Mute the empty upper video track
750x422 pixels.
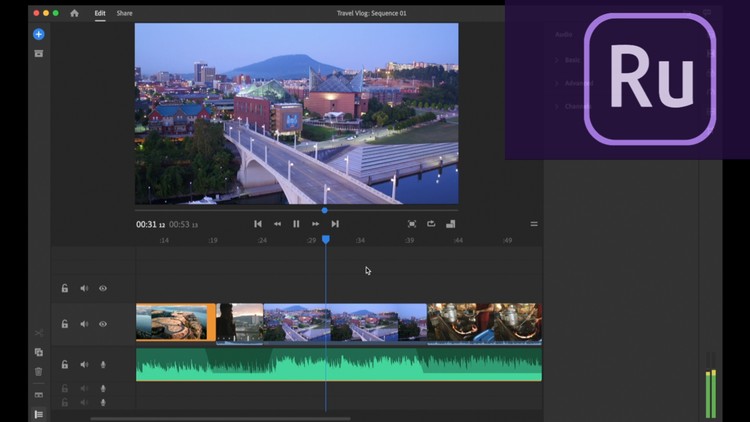coord(84,288)
